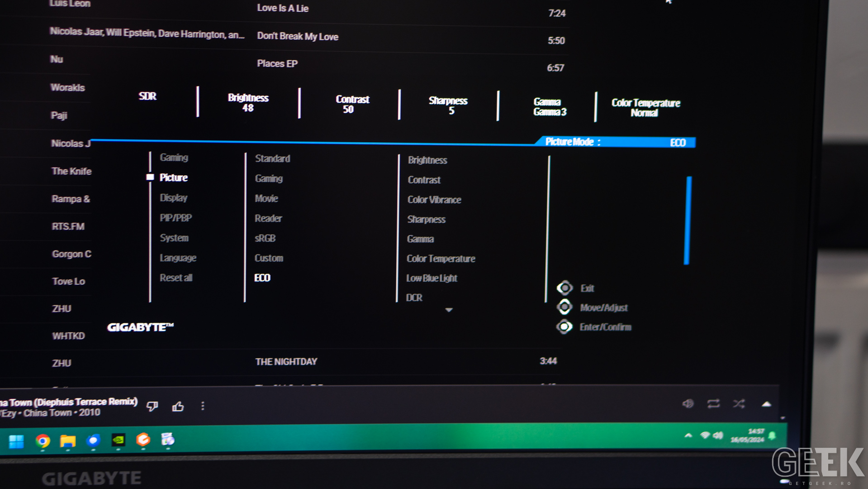Screen dimensions: 868x489
Task: Click Contrast 50 in the top status
Action: 352,104
